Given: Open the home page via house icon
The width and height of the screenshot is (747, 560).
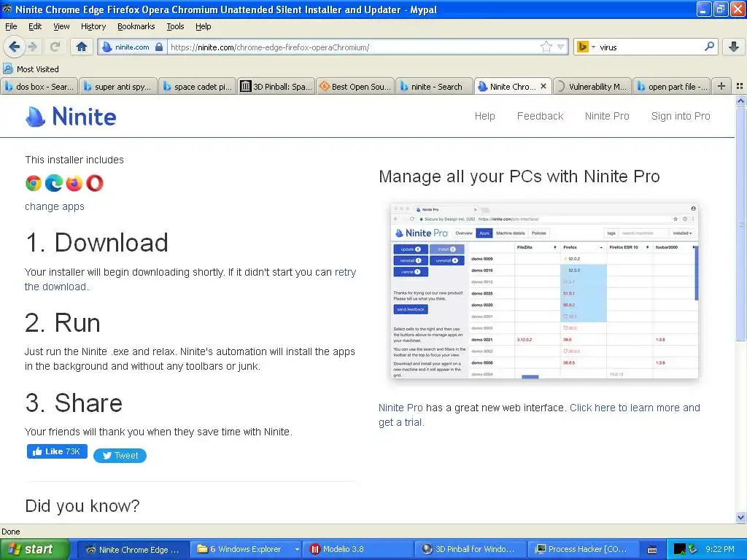Looking at the screenshot, I should [x=82, y=47].
